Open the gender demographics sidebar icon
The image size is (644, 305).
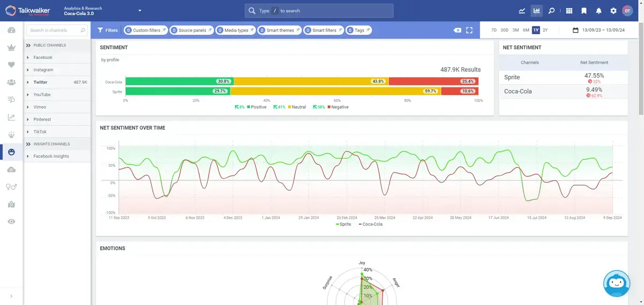point(11,187)
